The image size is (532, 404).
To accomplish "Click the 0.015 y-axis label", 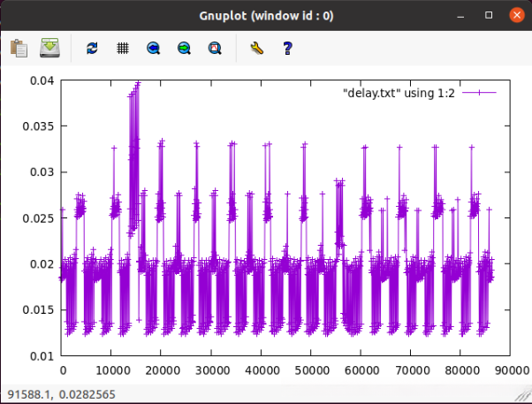I will click(x=38, y=310).
